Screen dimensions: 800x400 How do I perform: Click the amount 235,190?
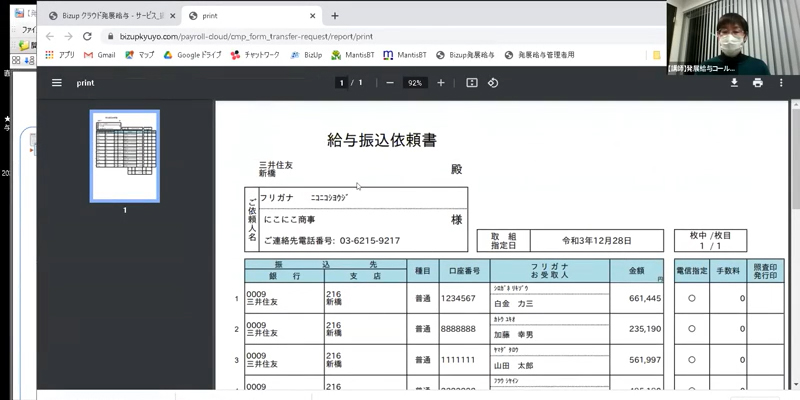645,329
